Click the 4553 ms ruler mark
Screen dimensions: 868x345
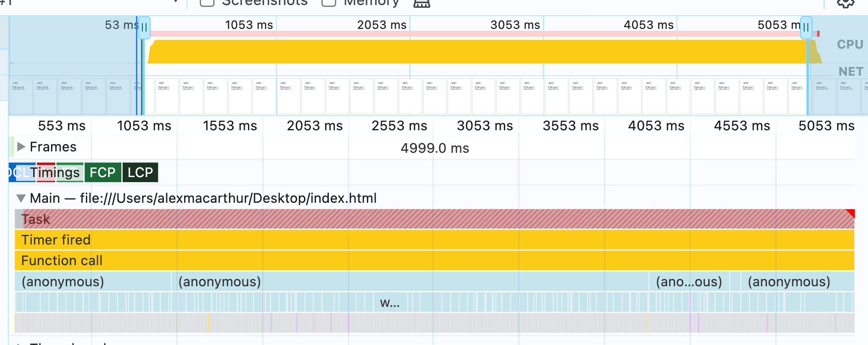pyautogui.click(x=742, y=126)
